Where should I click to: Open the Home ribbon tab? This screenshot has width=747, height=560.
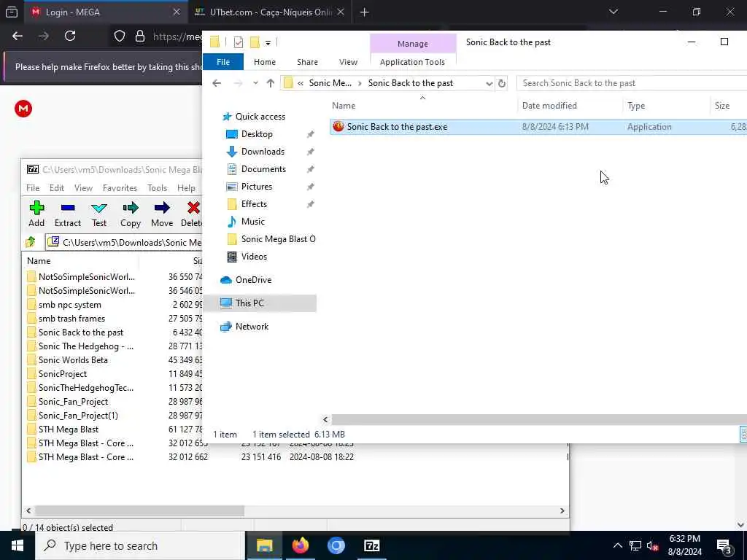264,62
